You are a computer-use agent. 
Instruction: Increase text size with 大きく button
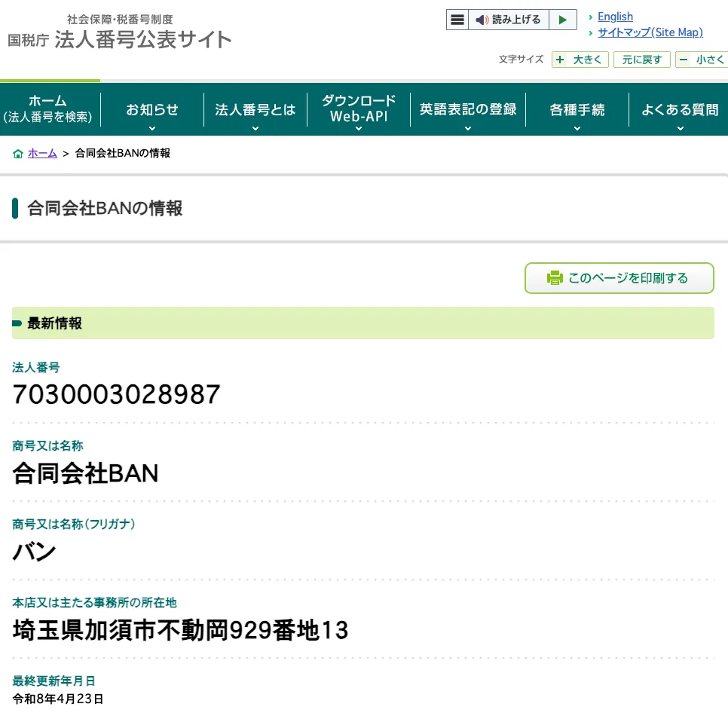point(580,60)
